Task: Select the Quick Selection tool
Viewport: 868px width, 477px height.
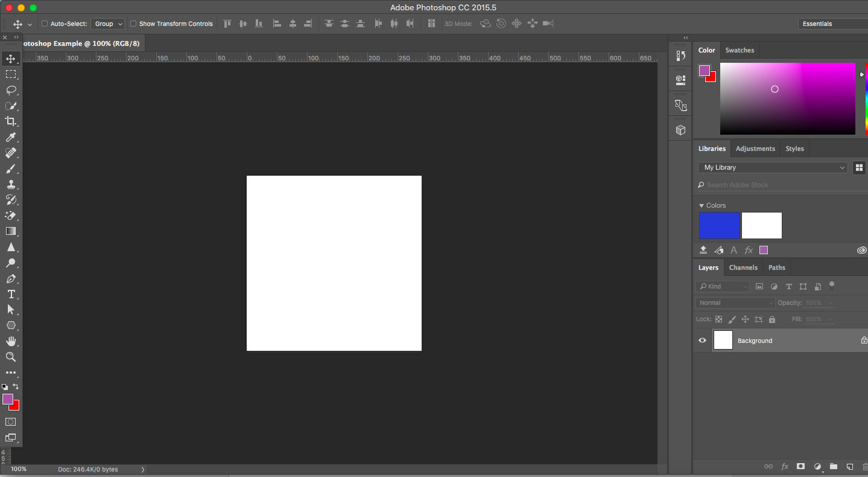Action: (x=11, y=106)
